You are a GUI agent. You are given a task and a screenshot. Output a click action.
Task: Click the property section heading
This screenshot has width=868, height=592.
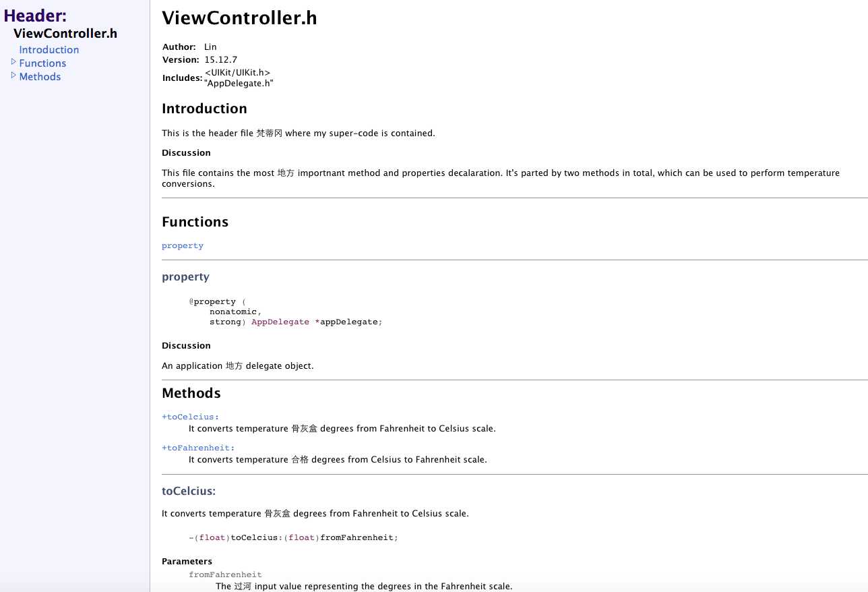(185, 277)
